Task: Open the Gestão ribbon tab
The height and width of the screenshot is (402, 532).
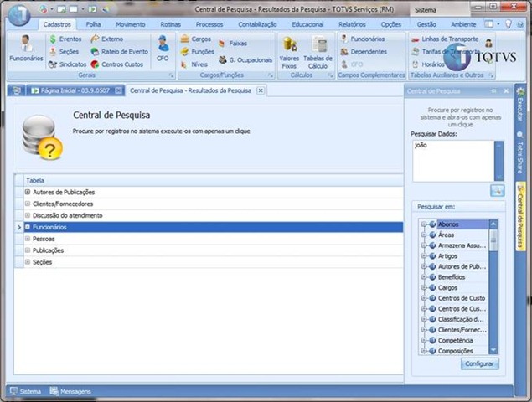Action: coord(426,24)
